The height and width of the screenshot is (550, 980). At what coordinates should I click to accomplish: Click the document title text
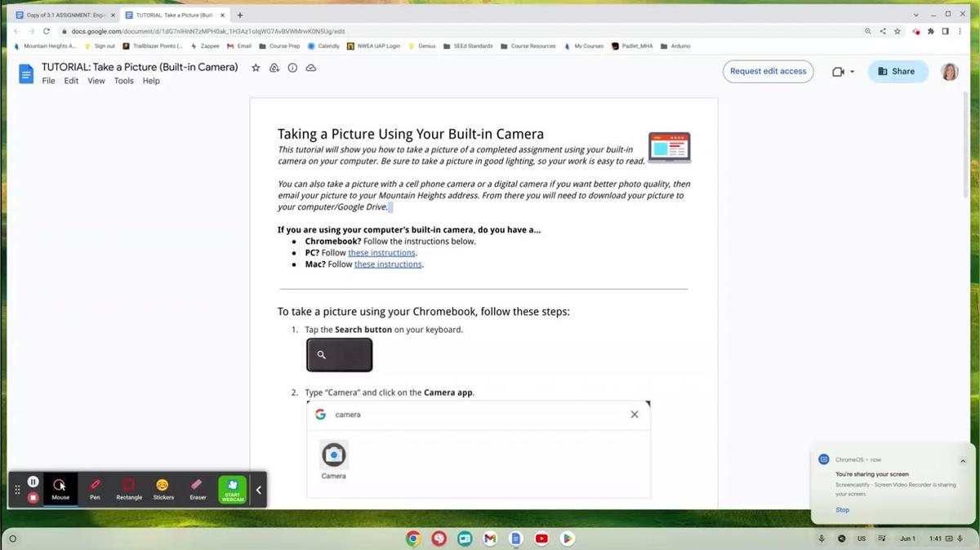[140, 67]
